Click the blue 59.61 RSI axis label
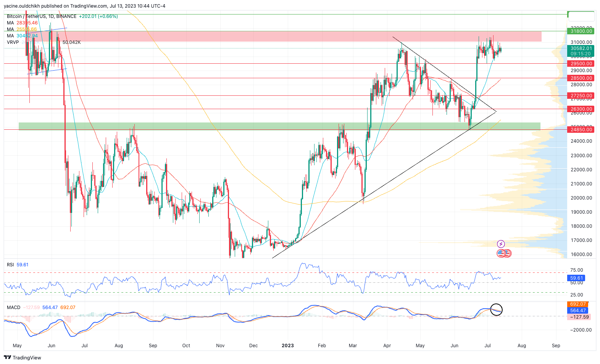Viewport: 600px width, 364px height. 577,278
